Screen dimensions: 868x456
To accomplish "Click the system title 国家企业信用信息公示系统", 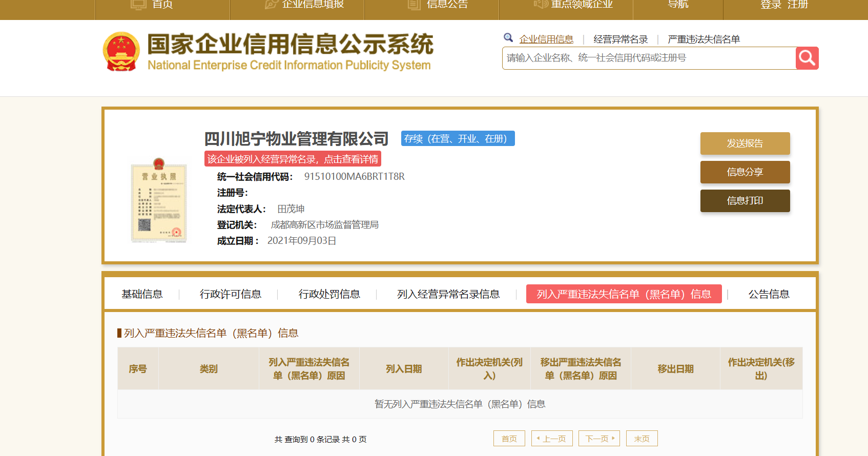I will [x=290, y=44].
